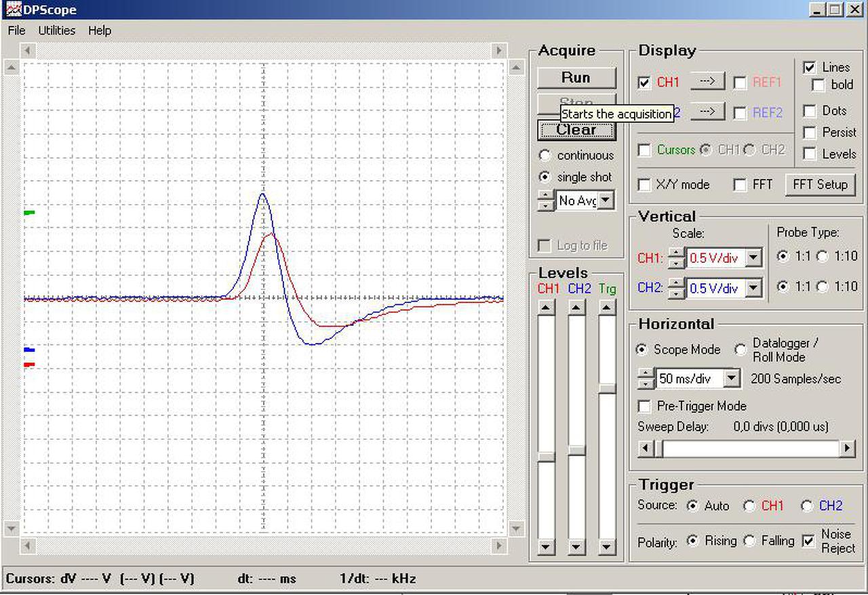Step the horizontal timebase spinner
Viewport: 868px width, 595px height.
click(646, 379)
